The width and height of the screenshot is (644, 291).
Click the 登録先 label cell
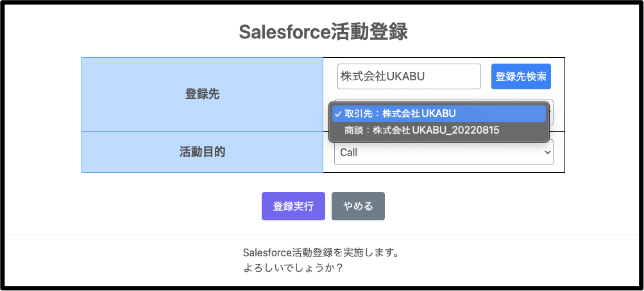click(x=202, y=94)
